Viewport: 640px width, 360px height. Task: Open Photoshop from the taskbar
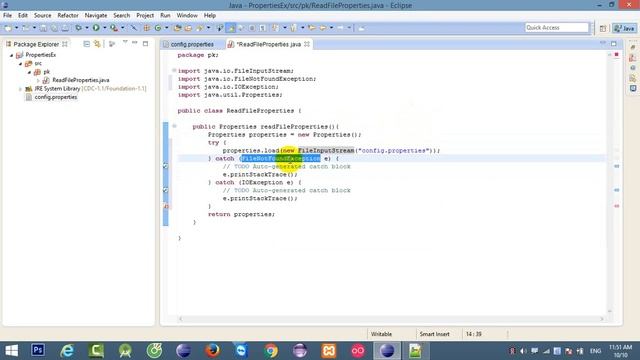[x=38, y=350]
